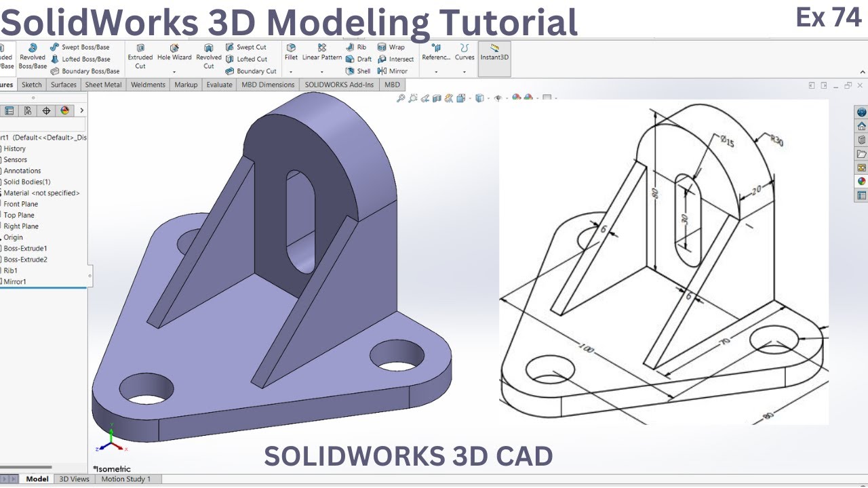
Task: Open the Sheet Metal tab
Action: 104,85
